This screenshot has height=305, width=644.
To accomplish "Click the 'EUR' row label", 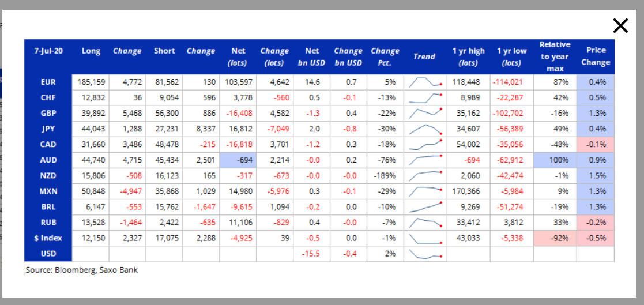I will (48, 82).
